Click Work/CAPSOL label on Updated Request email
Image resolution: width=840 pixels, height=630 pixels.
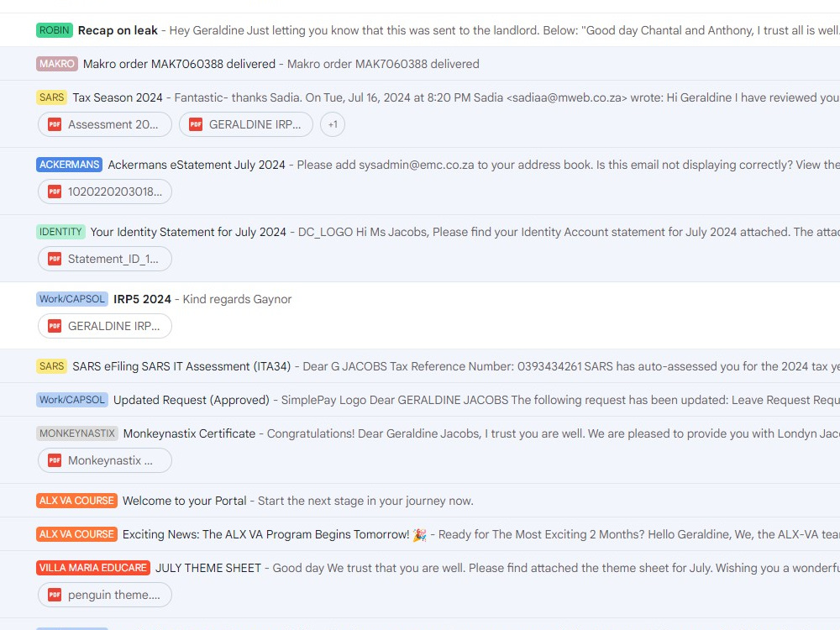coord(72,400)
